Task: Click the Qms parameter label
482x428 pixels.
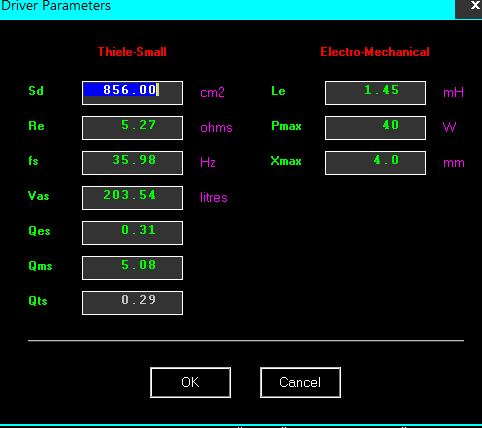Action: [x=40, y=266]
